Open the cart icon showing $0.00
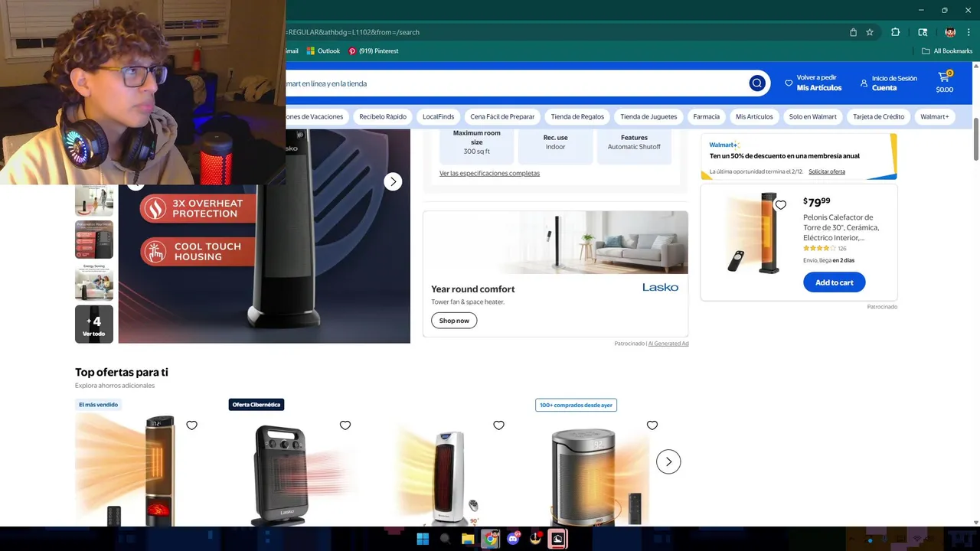Image resolution: width=980 pixels, height=551 pixels. [945, 83]
